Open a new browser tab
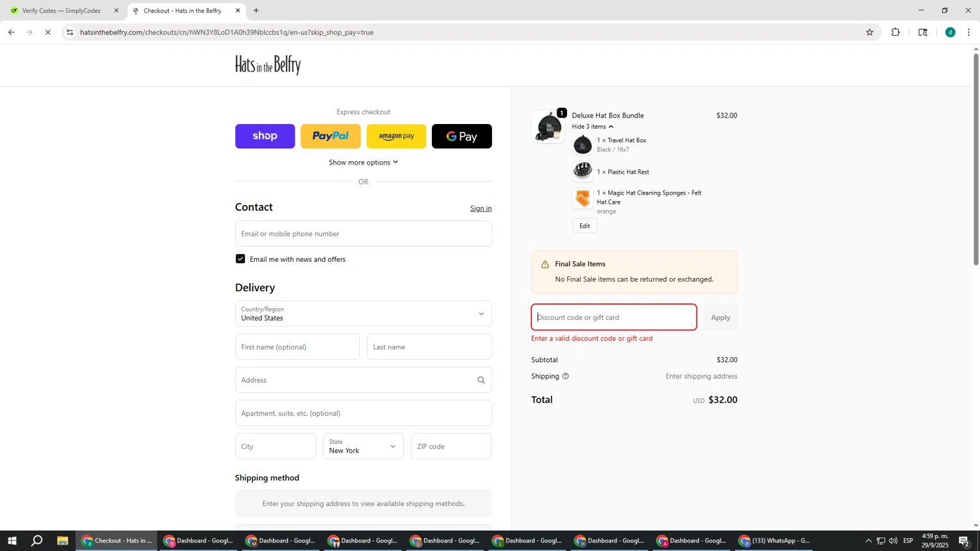Image resolution: width=980 pixels, height=551 pixels. (x=256, y=10)
